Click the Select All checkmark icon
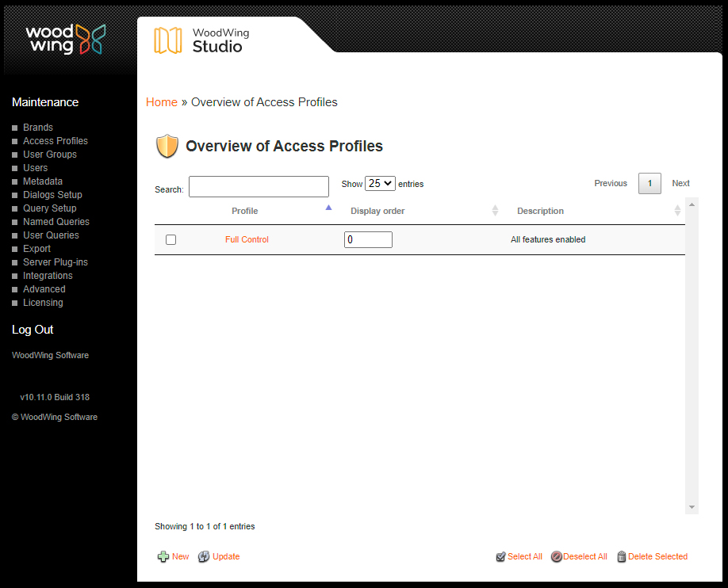This screenshot has height=588, width=728. click(x=500, y=557)
